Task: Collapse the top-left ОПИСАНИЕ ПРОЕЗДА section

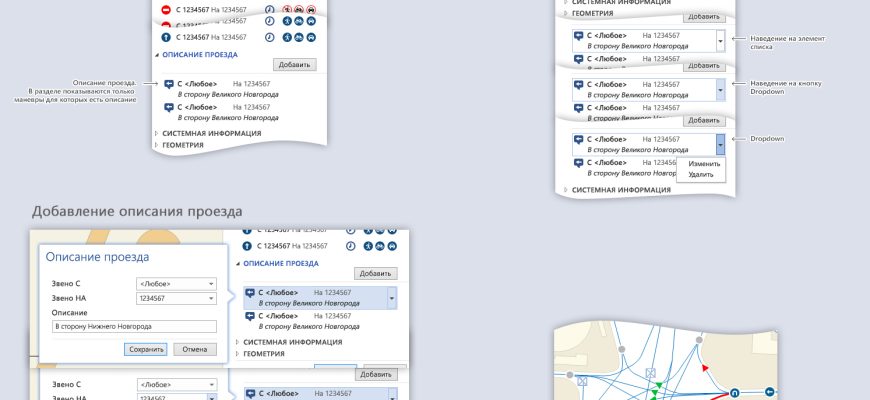Action: 156,55
